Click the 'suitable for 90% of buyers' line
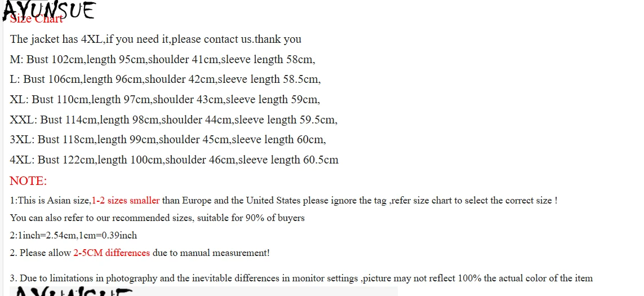 pyautogui.click(x=157, y=218)
